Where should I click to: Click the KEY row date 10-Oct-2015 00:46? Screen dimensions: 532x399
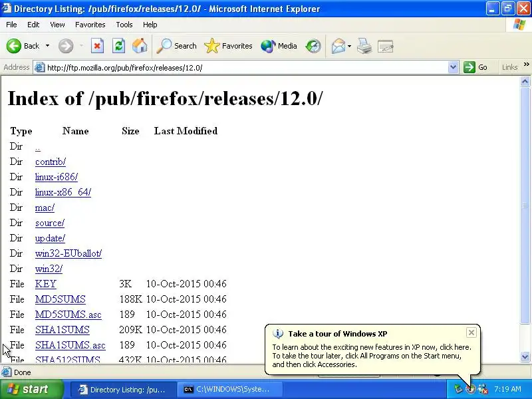click(186, 284)
